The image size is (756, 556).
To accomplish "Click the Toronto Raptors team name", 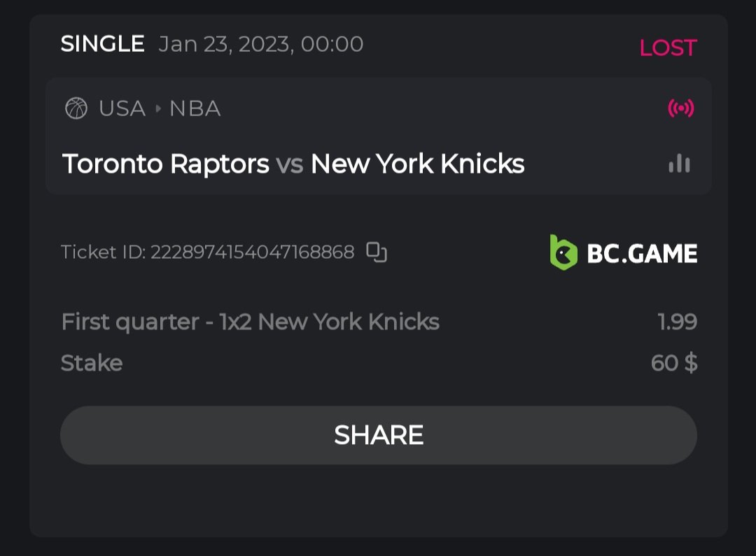I will click(166, 164).
